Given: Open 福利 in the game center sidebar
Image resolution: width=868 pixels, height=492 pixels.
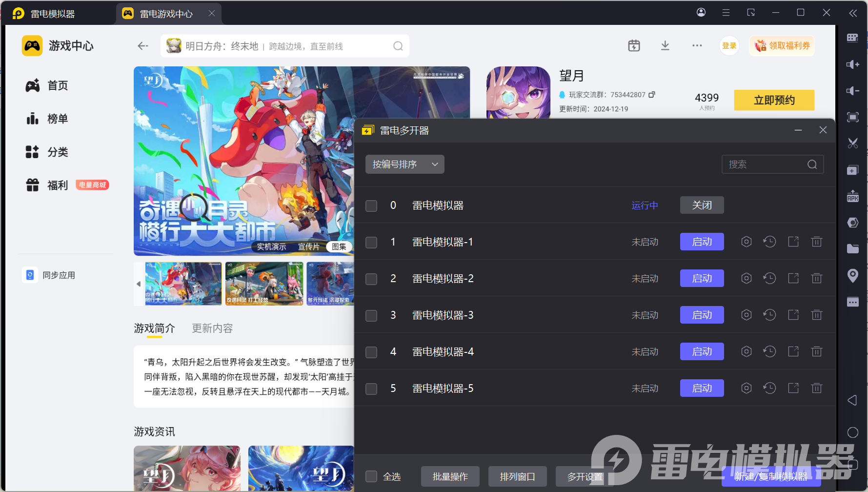Looking at the screenshot, I should coord(47,185).
